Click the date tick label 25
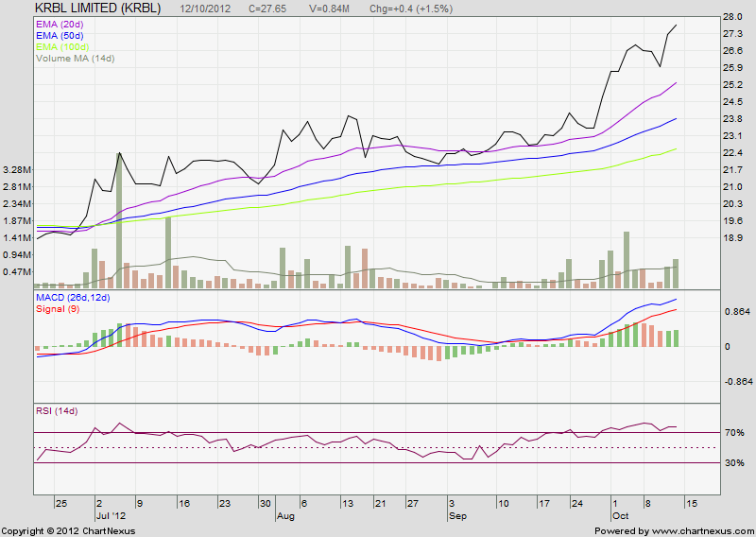 click(61, 504)
